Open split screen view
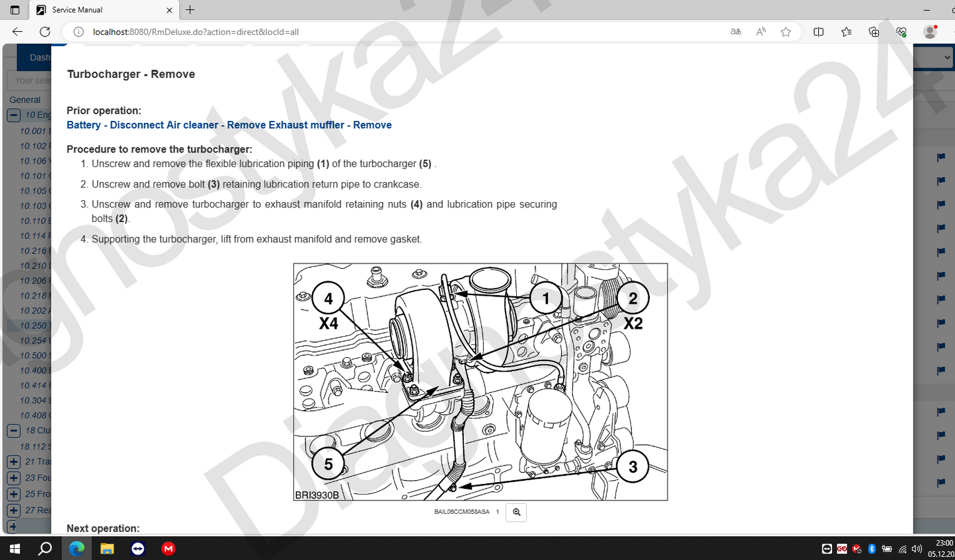This screenshot has height=560, width=955. point(818,32)
